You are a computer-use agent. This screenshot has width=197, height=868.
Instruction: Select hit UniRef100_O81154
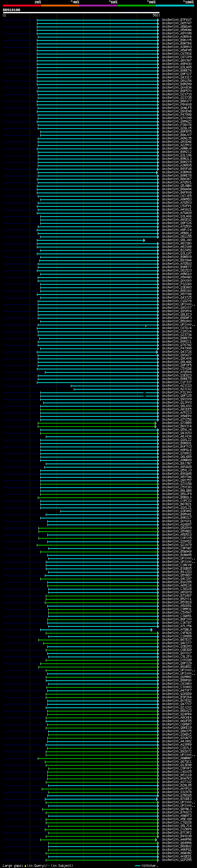click(x=176, y=81)
